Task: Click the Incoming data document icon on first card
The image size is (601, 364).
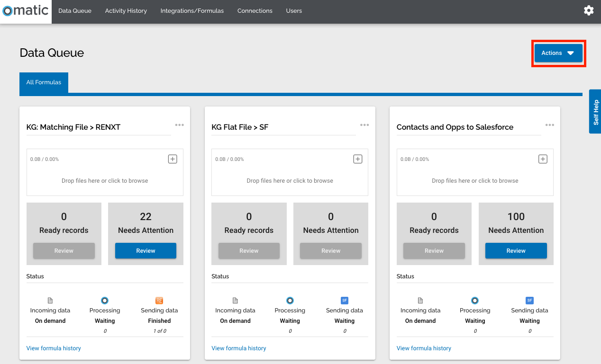Action: [50, 300]
